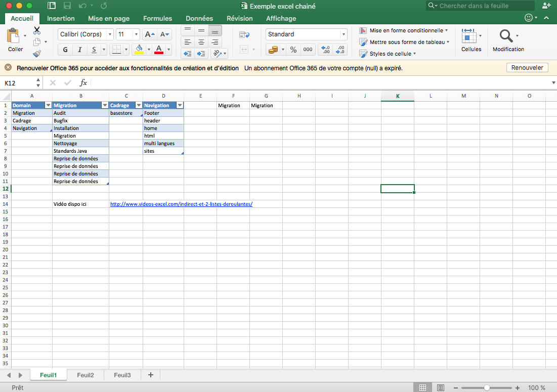This screenshot has height=392, width=557.
Task: Apply thousands separator 000 format
Action: tap(308, 50)
